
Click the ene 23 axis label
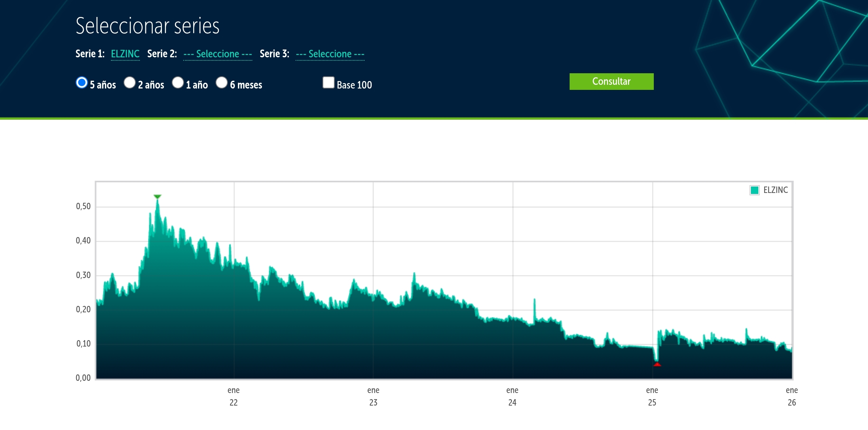point(373,396)
